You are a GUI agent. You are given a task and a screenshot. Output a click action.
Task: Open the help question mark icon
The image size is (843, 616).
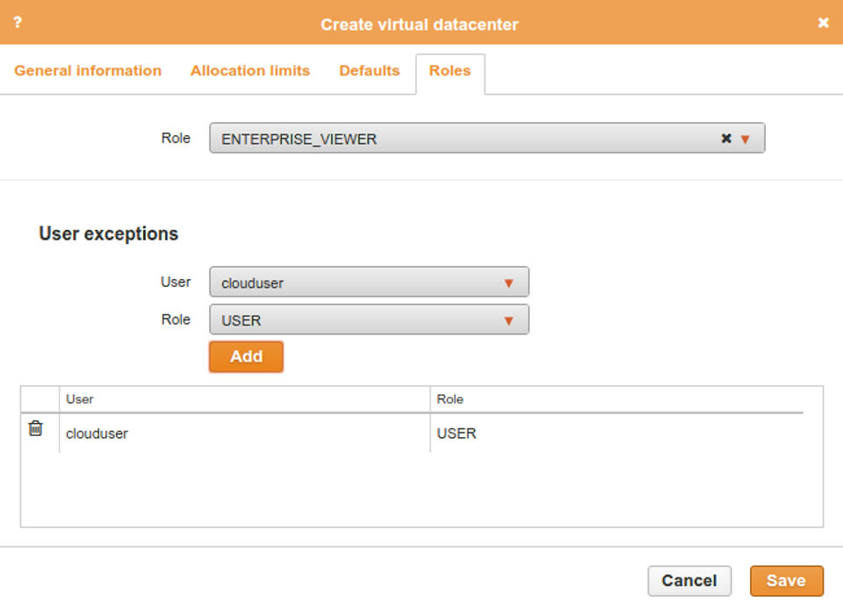click(x=18, y=23)
